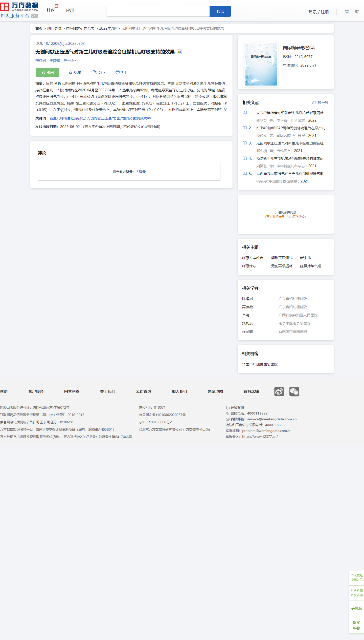
Task: Go to 首页 in breadcrumb
Action: coord(39,28)
